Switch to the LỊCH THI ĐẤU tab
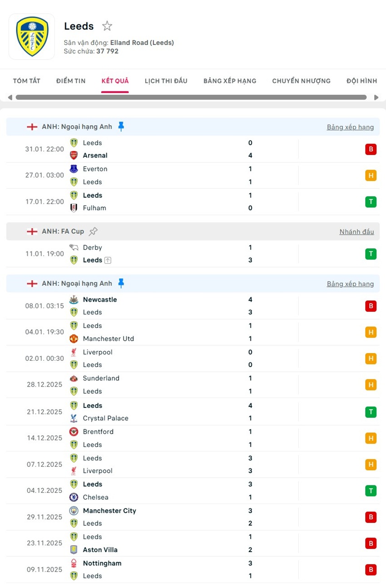Screen dimensions: 386x588 pos(165,81)
